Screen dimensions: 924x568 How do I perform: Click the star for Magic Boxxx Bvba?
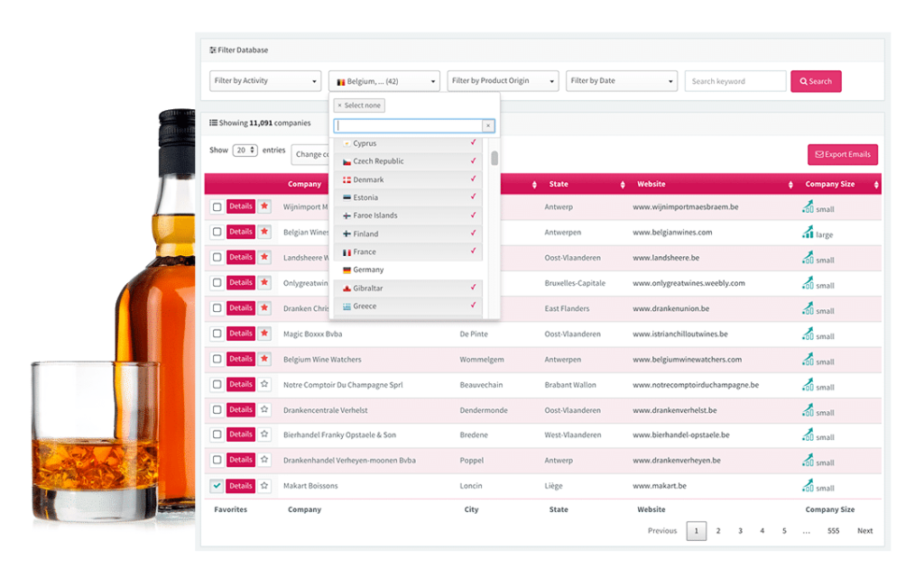[264, 334]
